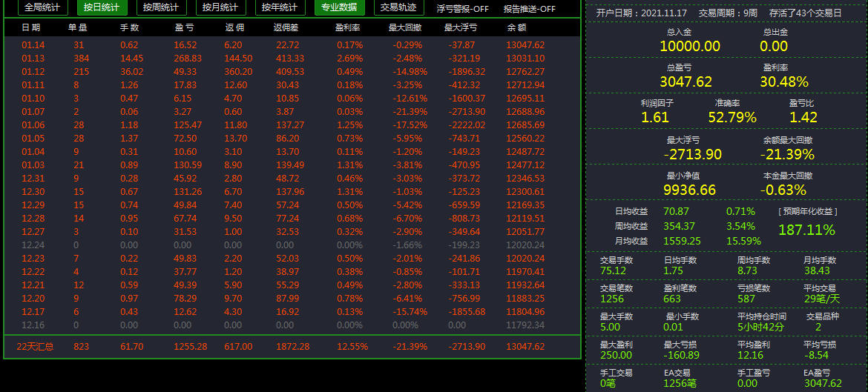This screenshot has width=868, height=392.
Task: Select the 专业数据 tab
Action: (339, 7)
